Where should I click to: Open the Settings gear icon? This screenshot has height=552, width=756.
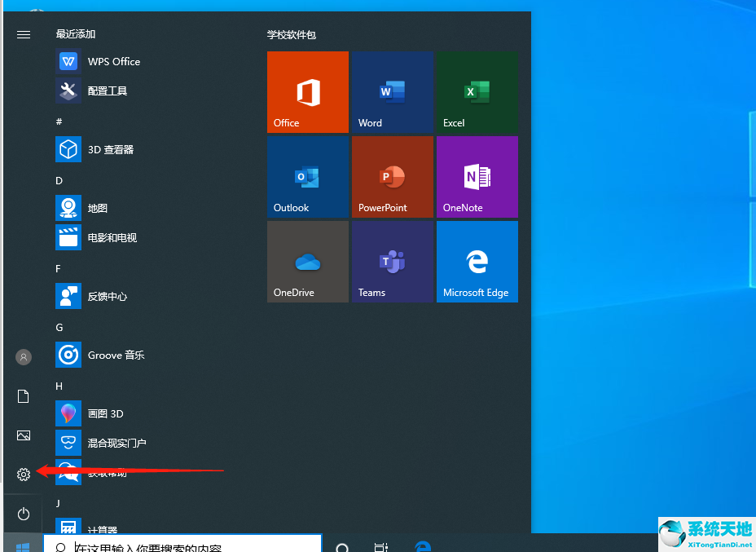(x=24, y=475)
